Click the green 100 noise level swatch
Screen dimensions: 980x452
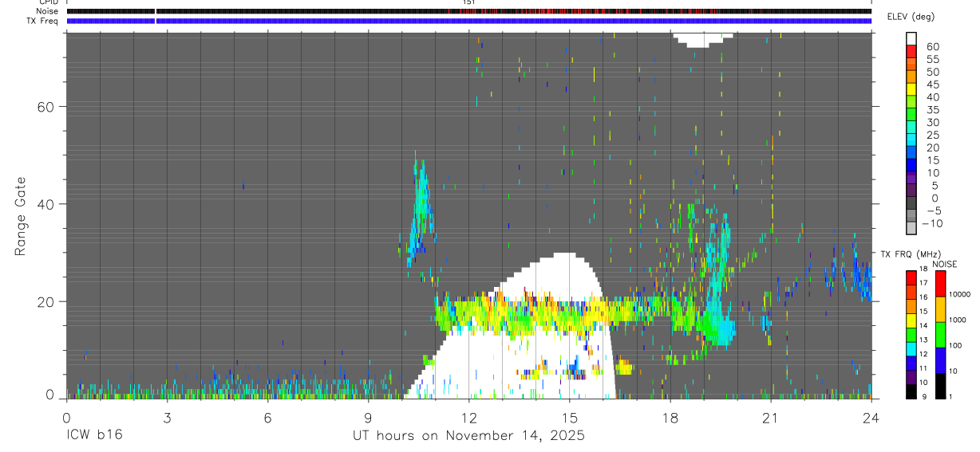click(x=941, y=335)
